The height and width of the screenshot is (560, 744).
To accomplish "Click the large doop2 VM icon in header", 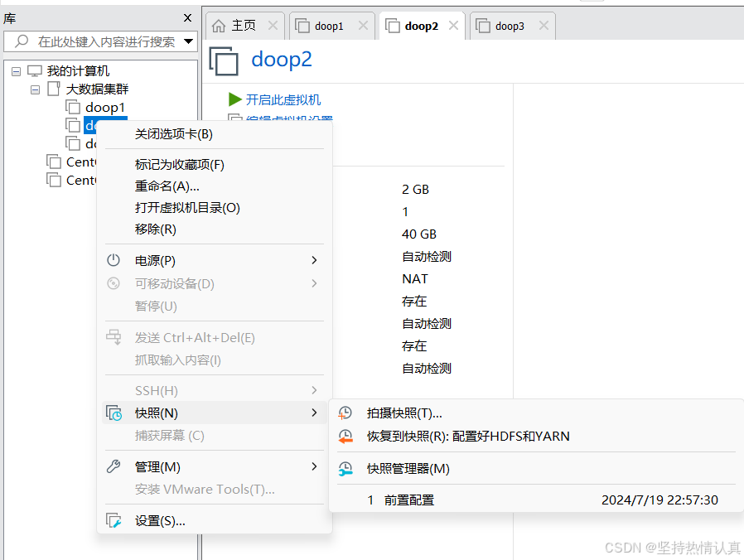I will click(224, 60).
